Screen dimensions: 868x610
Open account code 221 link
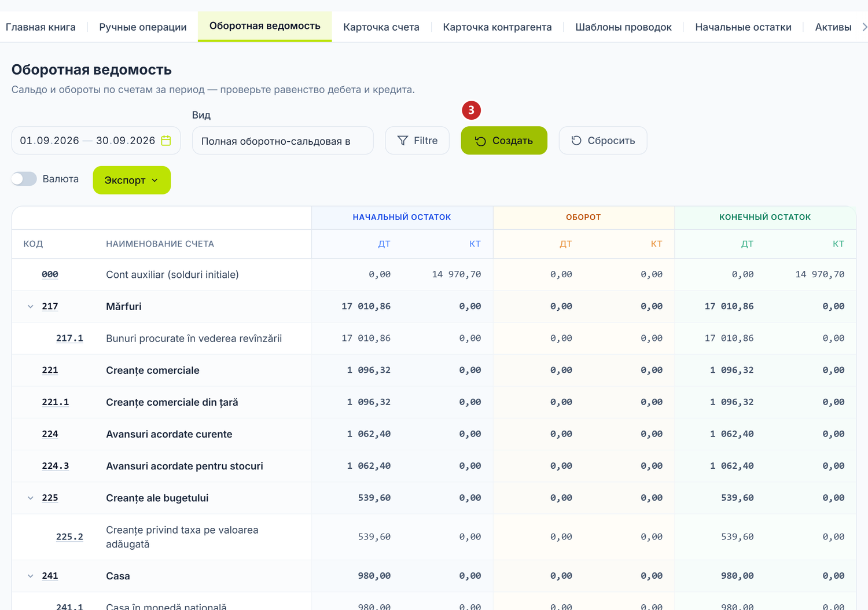50,370
